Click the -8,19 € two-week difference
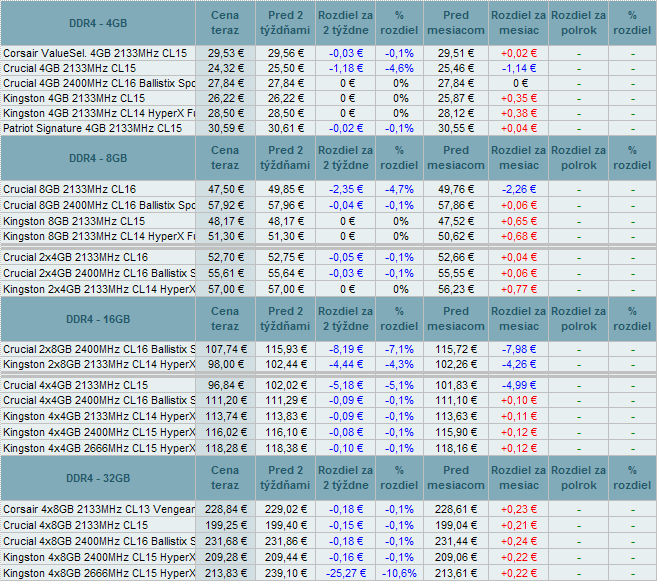 tap(346, 349)
